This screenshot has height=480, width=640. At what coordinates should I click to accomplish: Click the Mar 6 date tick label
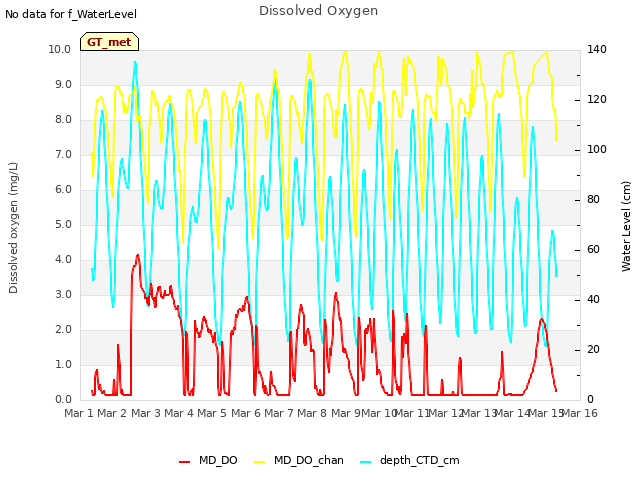tap(246, 413)
